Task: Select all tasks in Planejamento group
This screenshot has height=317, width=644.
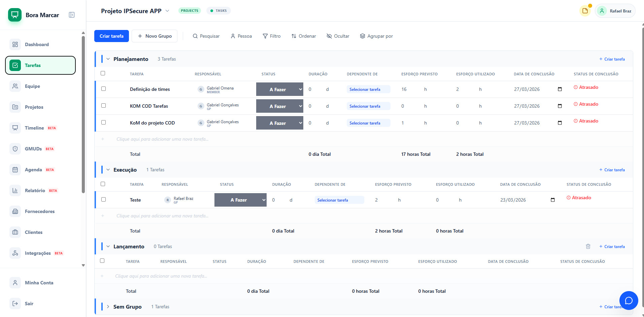Action: [x=103, y=73]
